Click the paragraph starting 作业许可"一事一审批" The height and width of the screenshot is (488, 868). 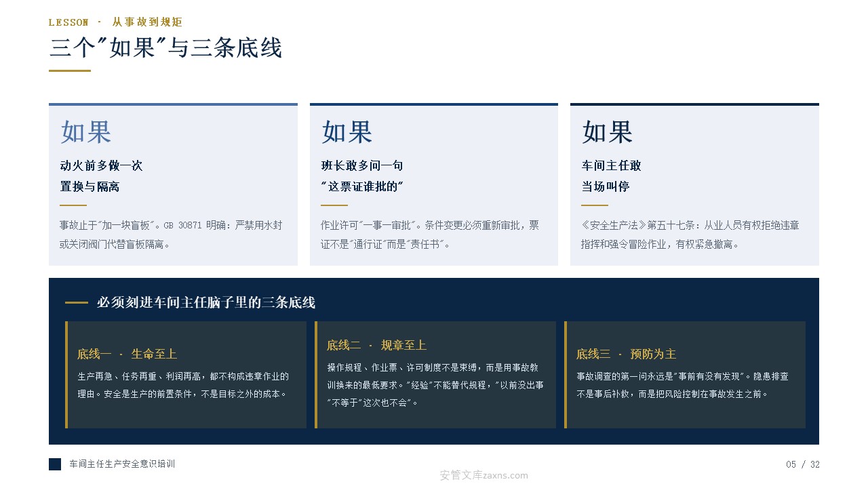pyautogui.click(x=431, y=235)
